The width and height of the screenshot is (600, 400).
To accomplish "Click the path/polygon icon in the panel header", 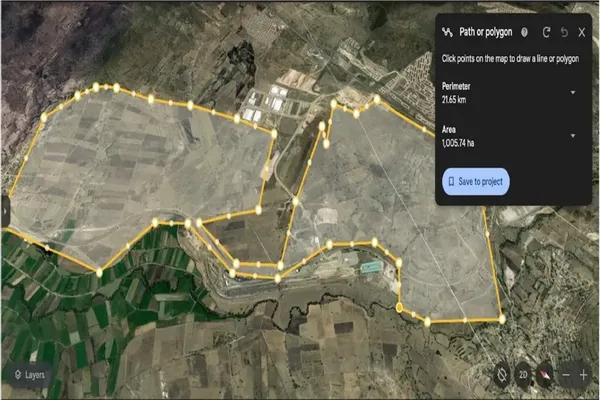I will pyautogui.click(x=447, y=33).
